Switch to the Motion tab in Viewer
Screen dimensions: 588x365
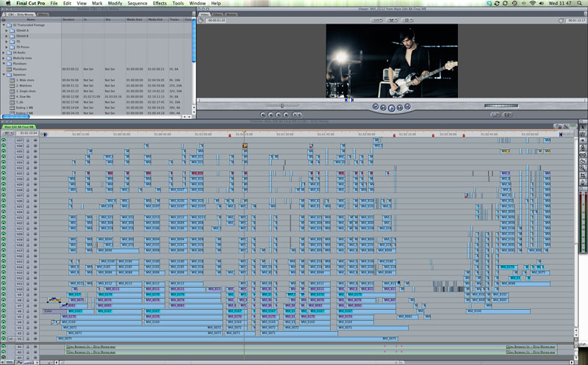(x=231, y=14)
